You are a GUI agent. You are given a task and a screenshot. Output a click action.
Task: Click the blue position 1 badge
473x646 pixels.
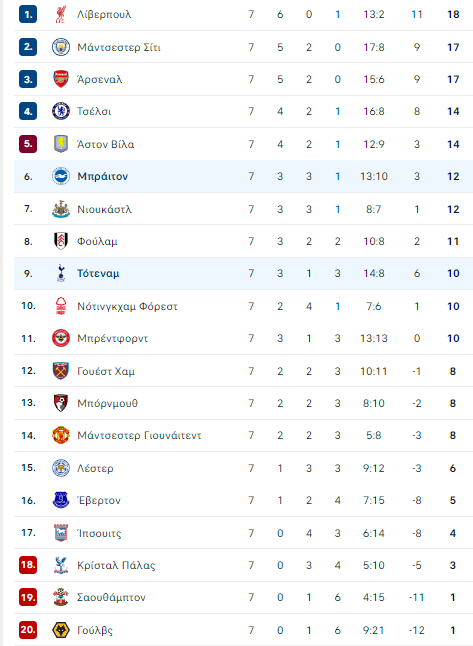pyautogui.click(x=28, y=14)
